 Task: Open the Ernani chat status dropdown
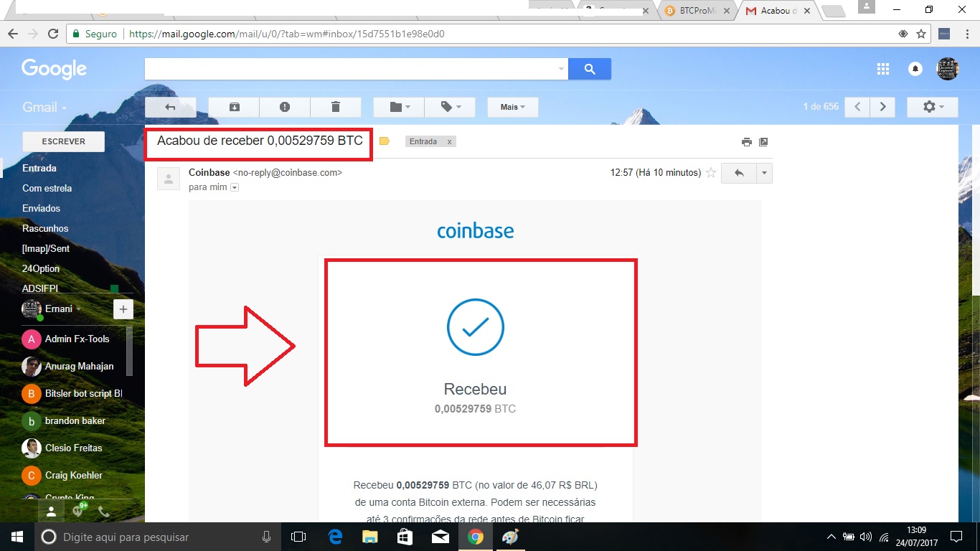80,309
